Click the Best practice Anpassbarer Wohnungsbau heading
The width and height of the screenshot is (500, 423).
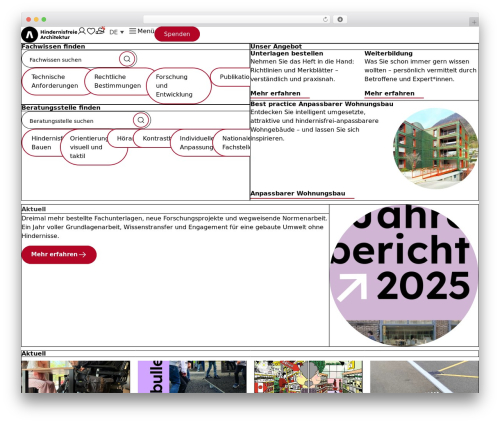coord(322,104)
